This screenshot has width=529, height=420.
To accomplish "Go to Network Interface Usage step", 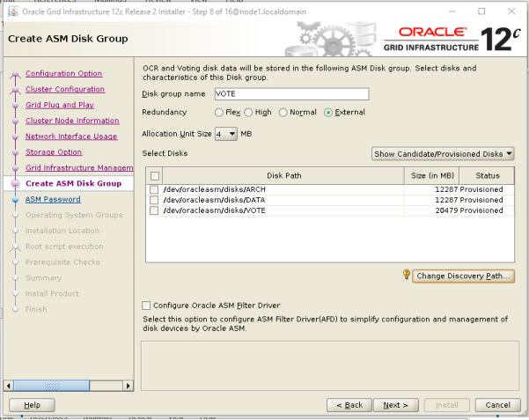I will coord(71,136).
